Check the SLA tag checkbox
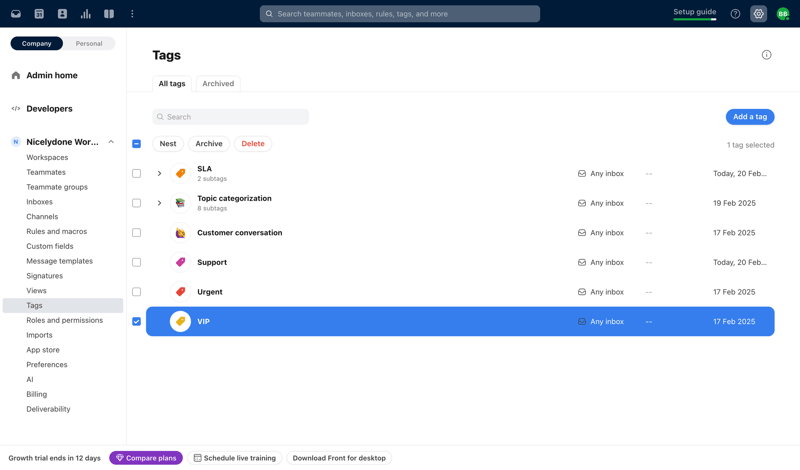The image size is (800, 470). coord(136,174)
